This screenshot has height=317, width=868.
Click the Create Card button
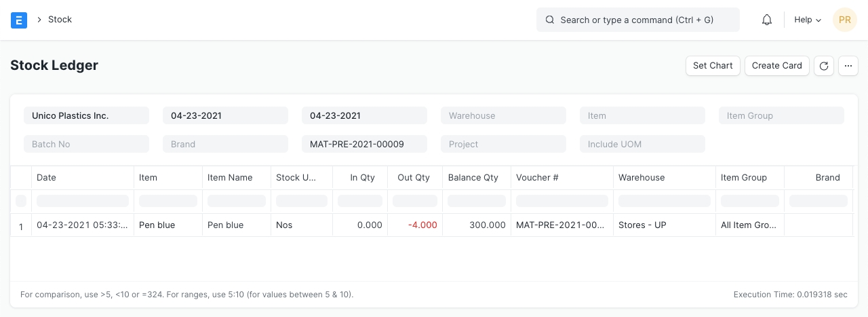(x=776, y=66)
